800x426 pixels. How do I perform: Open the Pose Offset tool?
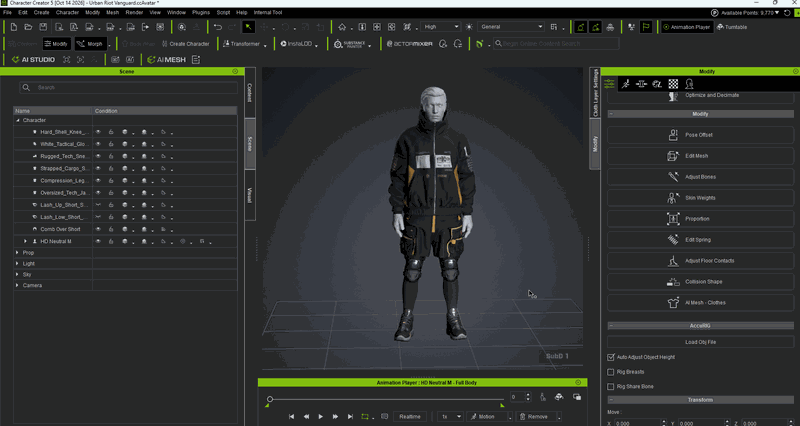[x=701, y=135]
